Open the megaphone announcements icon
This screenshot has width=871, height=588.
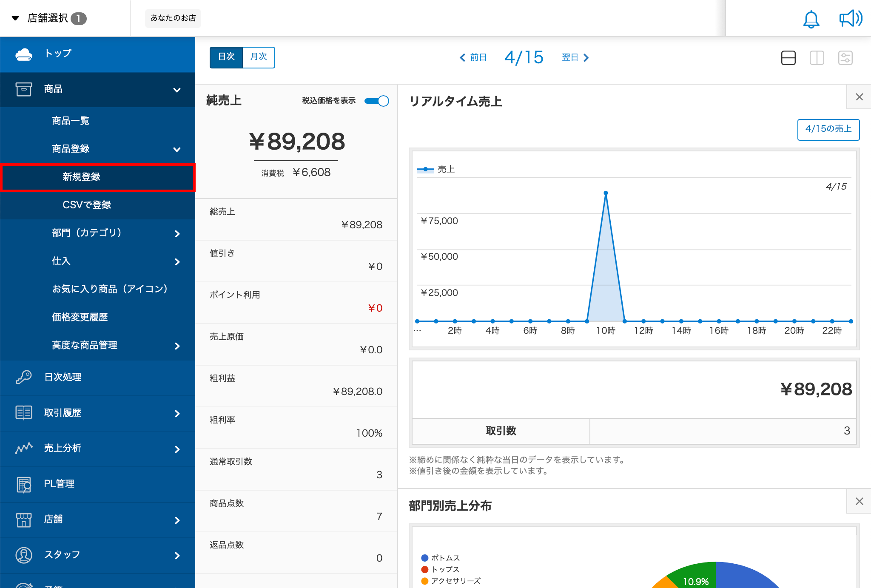click(x=850, y=19)
